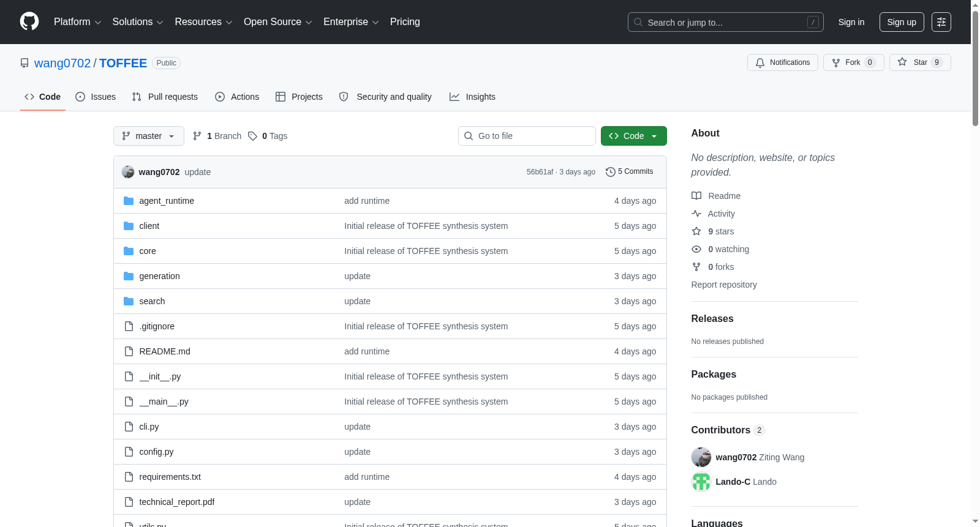980x527 pixels.
Task: Expand the Resources menu
Action: (x=203, y=21)
